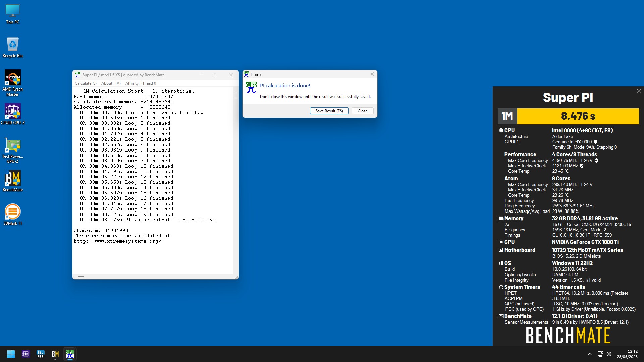Click 'Intel 0000 (4+8C/16T, ES)' value
Viewport: 644px width, 362px height.
pos(583,131)
